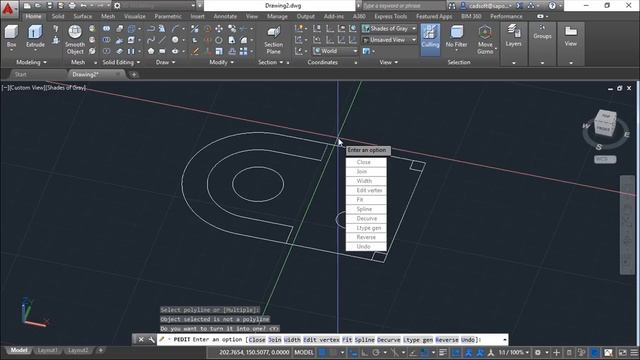The image size is (640, 360).
Task: Choose Join from PEDIT option menu
Action: point(366,172)
